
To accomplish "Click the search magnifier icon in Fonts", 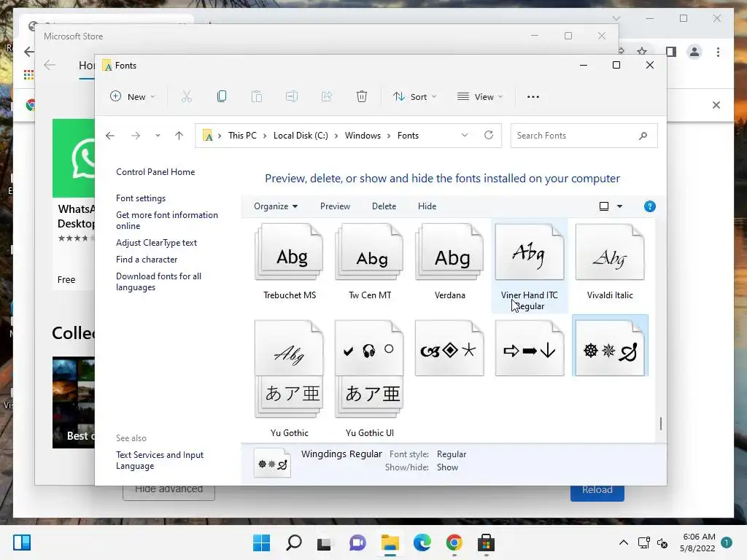I will (x=643, y=136).
